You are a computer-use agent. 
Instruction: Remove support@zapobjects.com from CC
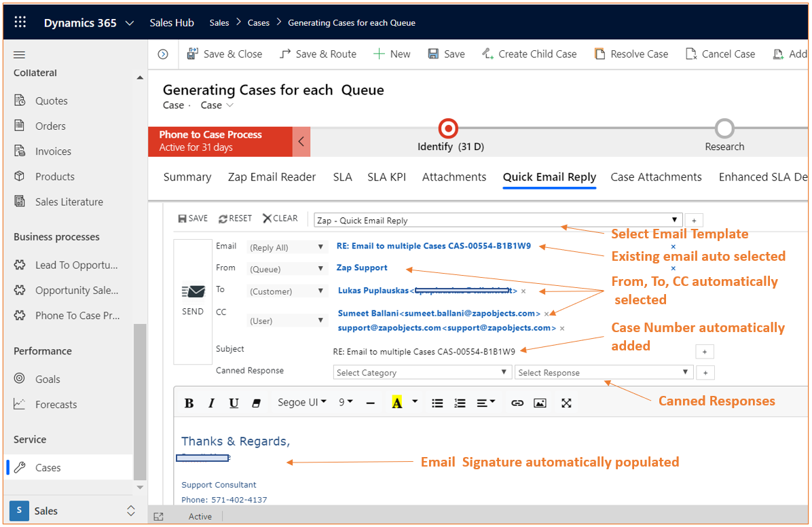point(562,328)
